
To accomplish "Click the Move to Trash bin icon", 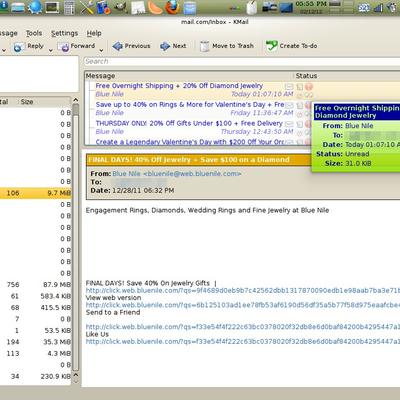I will click(x=204, y=46).
